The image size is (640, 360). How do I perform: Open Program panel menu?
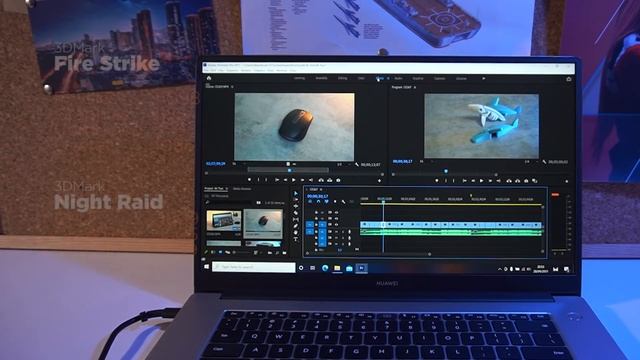(415, 87)
